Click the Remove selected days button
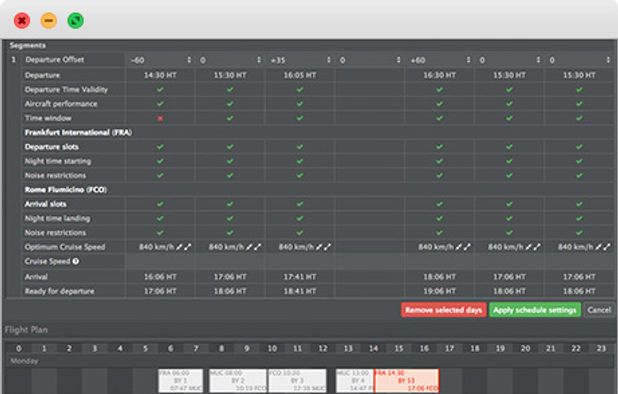 click(x=443, y=310)
